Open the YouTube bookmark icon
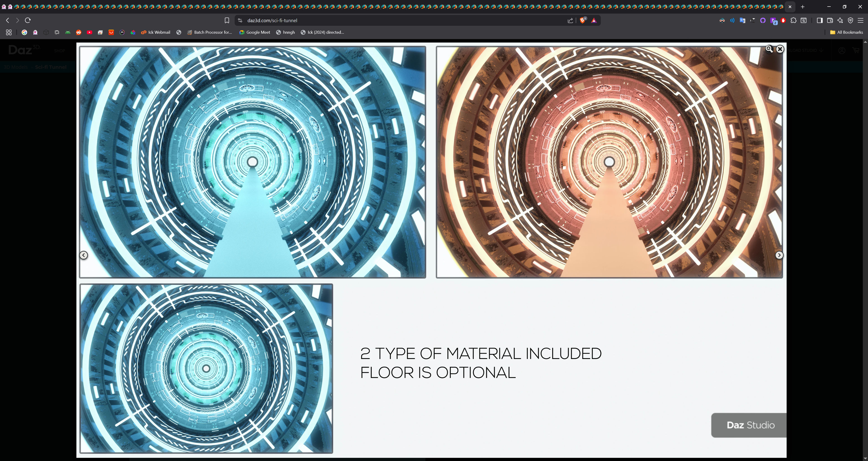 click(x=89, y=32)
